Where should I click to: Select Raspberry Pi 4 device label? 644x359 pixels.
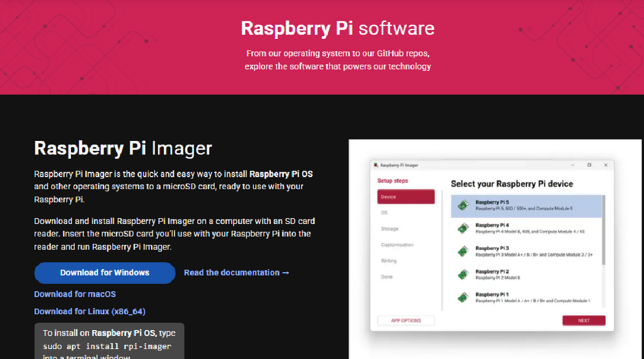pos(492,225)
